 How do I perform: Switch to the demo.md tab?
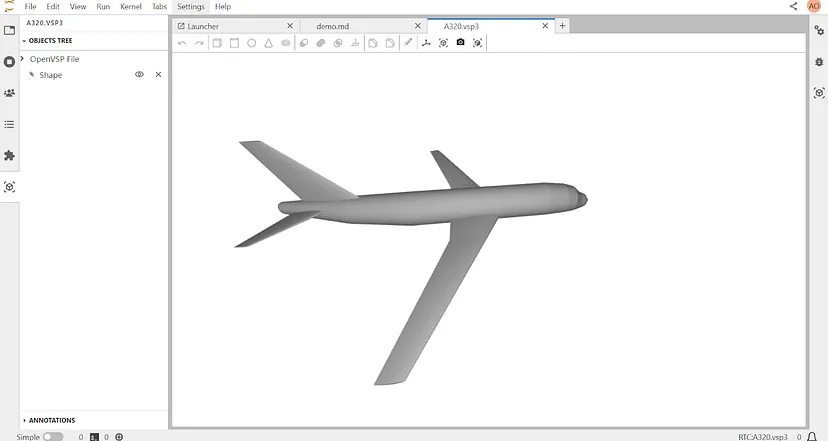coord(333,26)
